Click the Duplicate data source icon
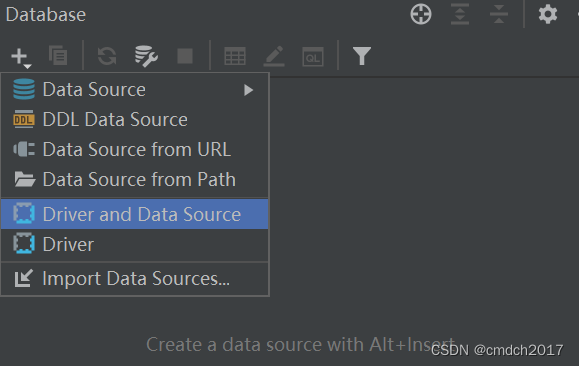This screenshot has height=366, width=579. pyautogui.click(x=58, y=56)
